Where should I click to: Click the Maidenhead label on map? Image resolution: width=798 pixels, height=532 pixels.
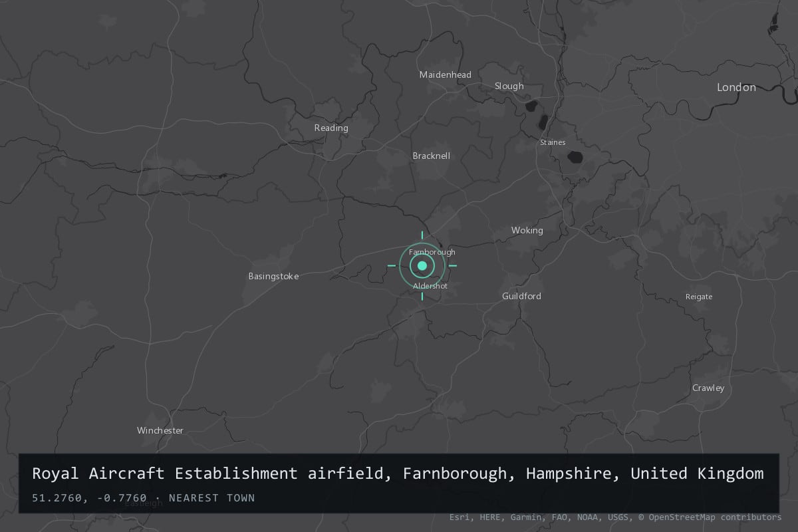(445, 74)
